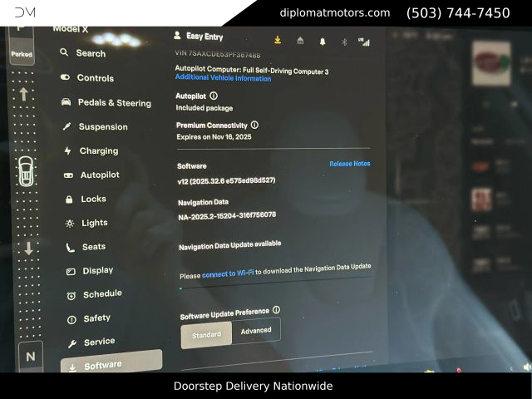Click the Expires on Nov 16, 2025 text
Image resolution: width=532 pixels, height=399 pixels.
point(214,136)
